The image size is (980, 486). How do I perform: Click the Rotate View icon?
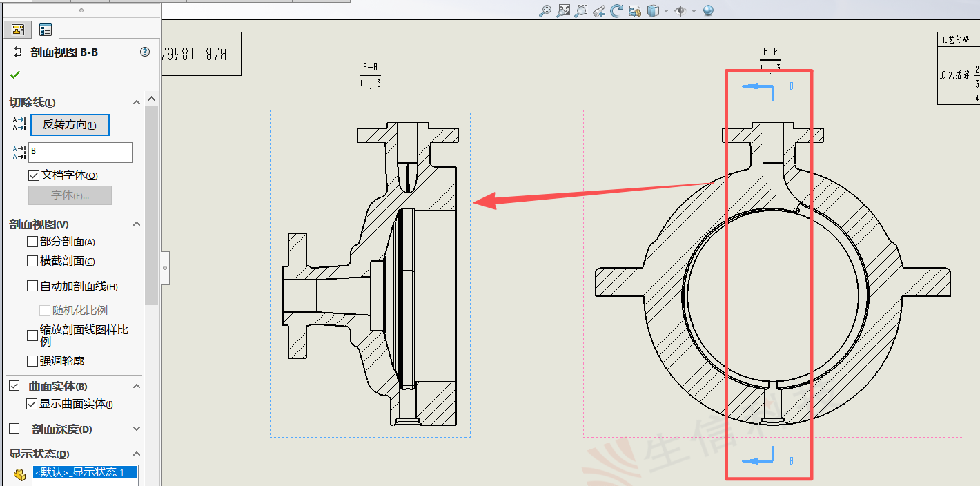coord(616,10)
